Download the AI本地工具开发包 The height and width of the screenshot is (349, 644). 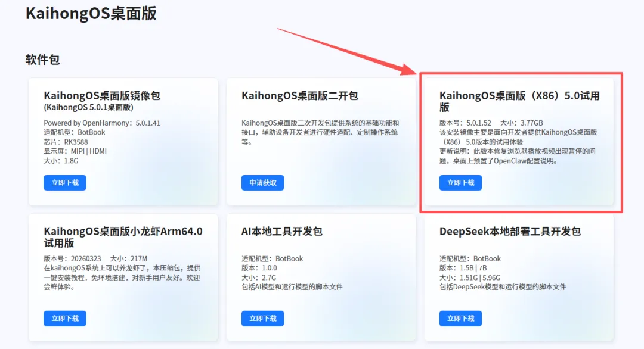point(263,319)
